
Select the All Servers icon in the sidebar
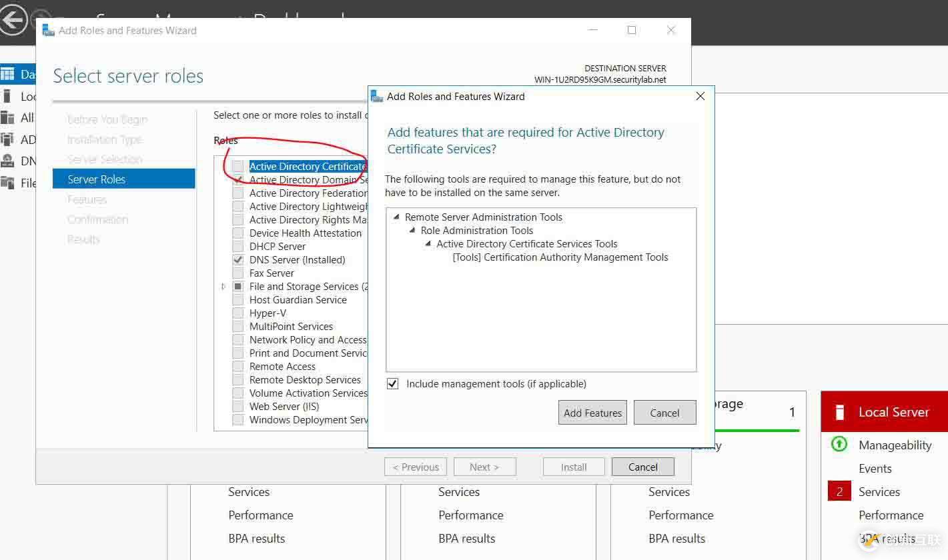click(7, 117)
